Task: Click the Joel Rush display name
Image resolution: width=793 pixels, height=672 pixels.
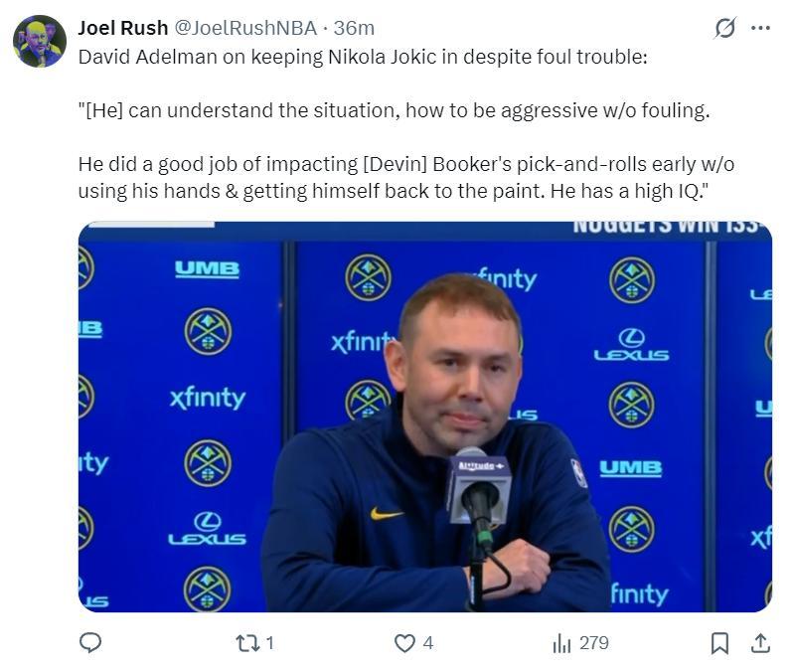Action: click(122, 28)
